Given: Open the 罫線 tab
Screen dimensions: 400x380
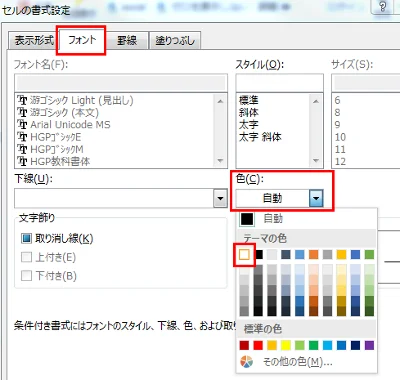Looking at the screenshot, I should [x=127, y=41].
